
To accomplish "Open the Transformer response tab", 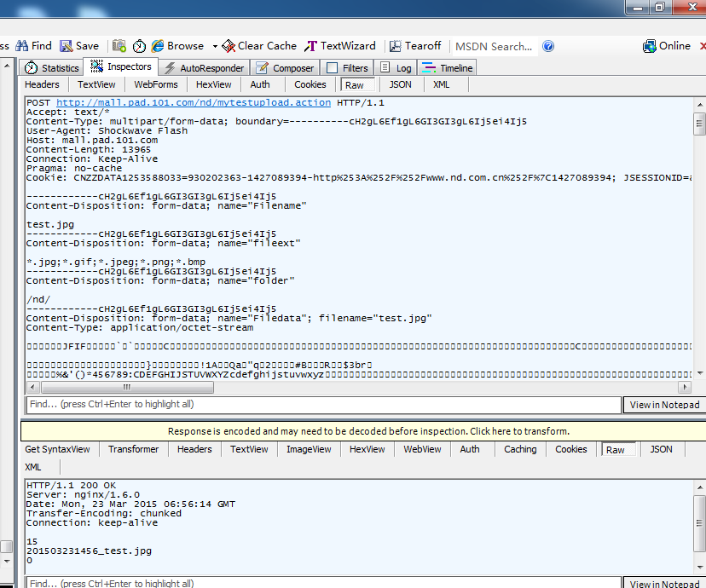I will coord(133,449).
